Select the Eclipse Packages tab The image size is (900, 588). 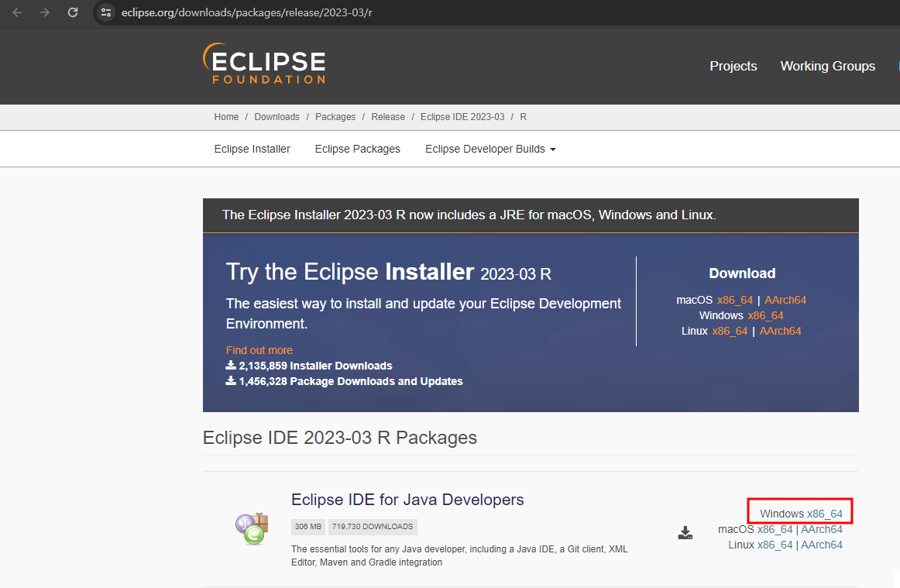coord(358,149)
